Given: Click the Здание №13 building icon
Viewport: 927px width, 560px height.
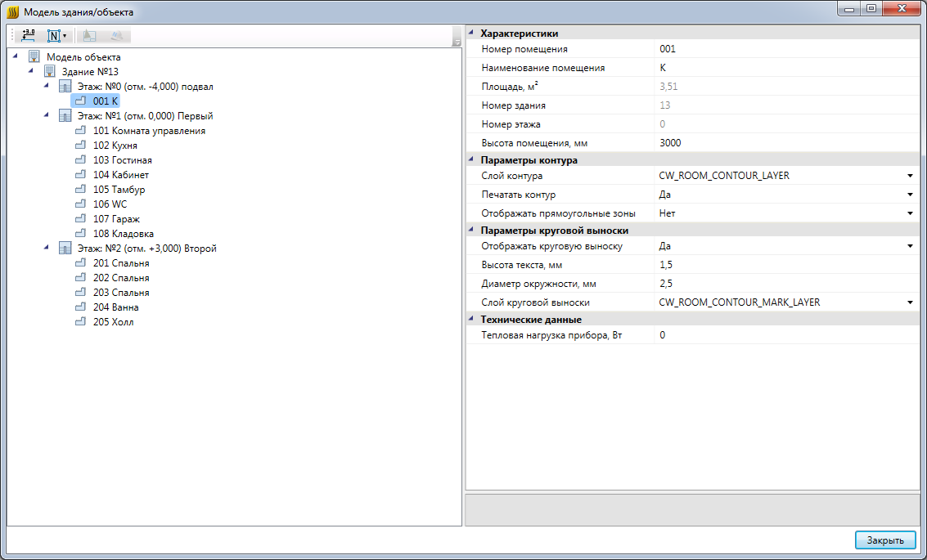Looking at the screenshot, I should coord(50,72).
